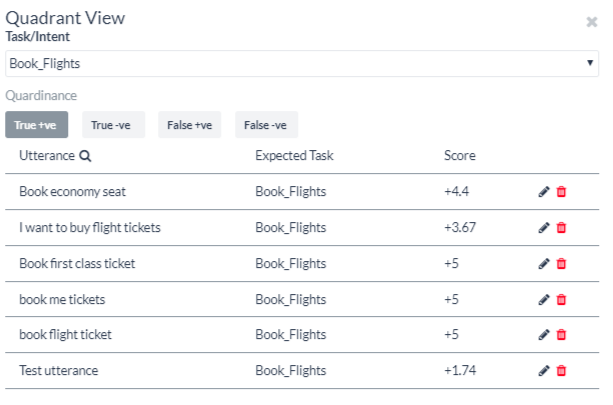Show False -ve quadrant results
This screenshot has width=613, height=405.
pos(266,125)
